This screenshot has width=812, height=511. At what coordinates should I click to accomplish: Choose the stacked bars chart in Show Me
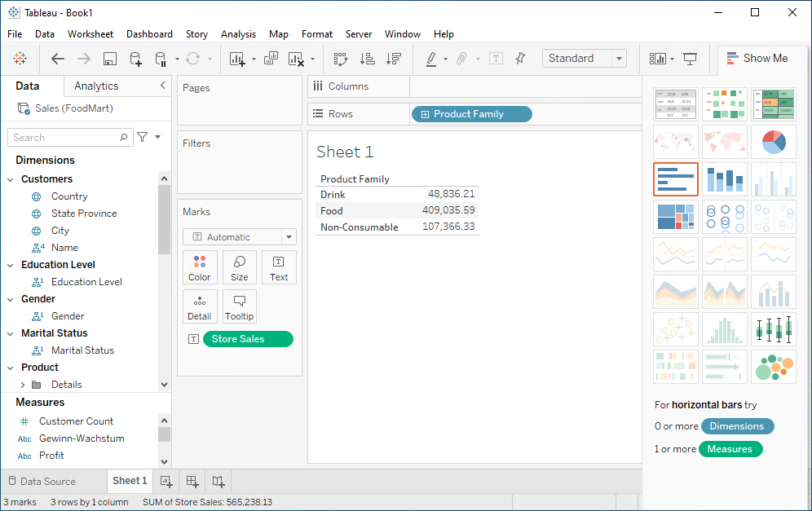[725, 179]
